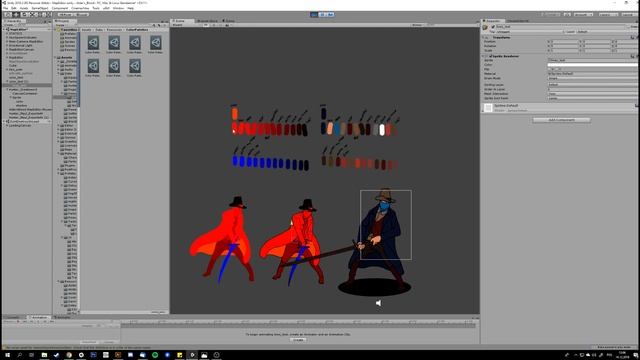Open the Sprite Sort Point dropdown
Image resolution: width=640 pixels, height=360 pixels.
593,98
